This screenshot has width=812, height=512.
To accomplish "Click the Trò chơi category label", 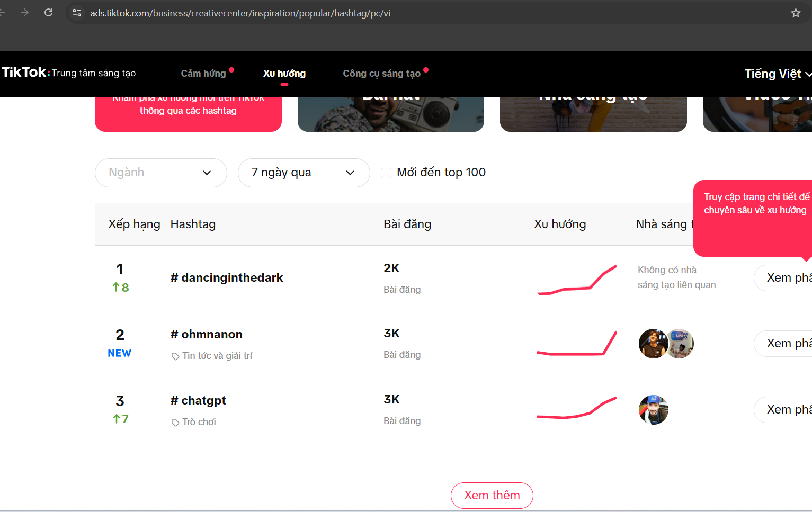I will 199,422.
